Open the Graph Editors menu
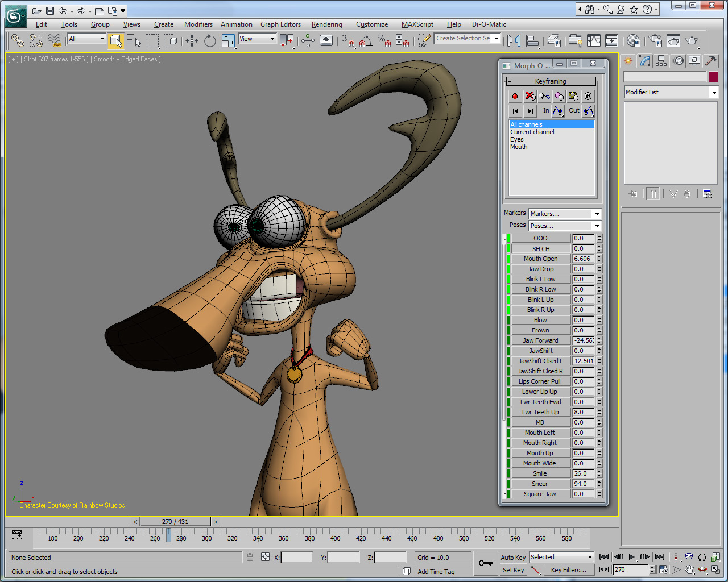Image resolution: width=728 pixels, height=582 pixels. [x=280, y=24]
